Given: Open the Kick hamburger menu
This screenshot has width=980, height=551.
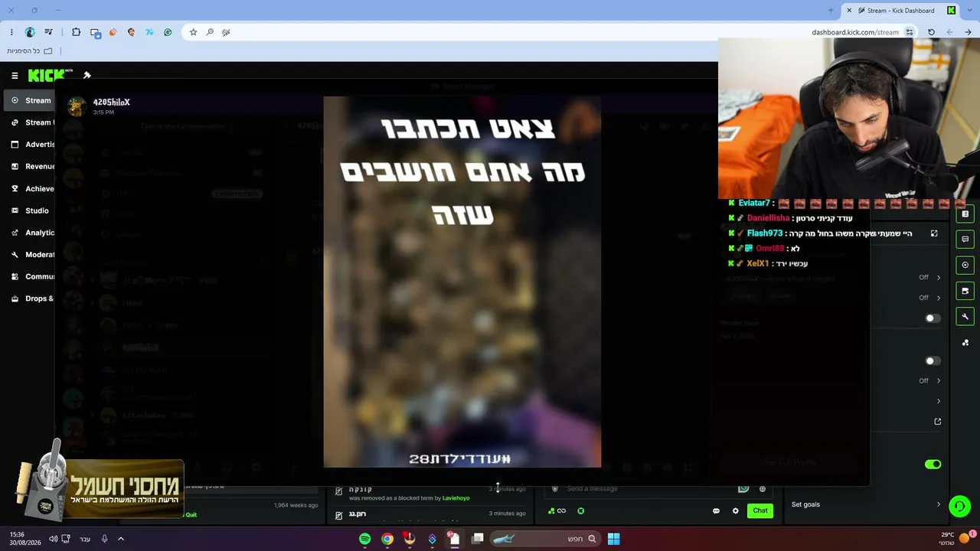Looking at the screenshot, I should pos(15,75).
